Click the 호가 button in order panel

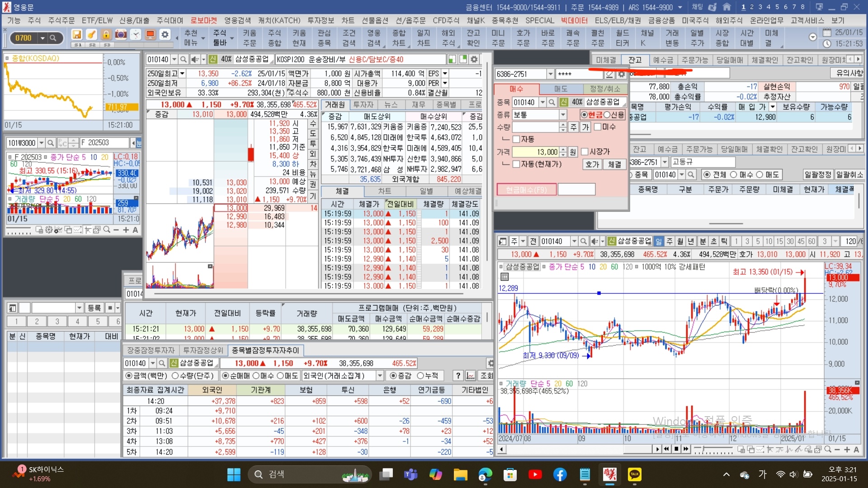click(592, 164)
